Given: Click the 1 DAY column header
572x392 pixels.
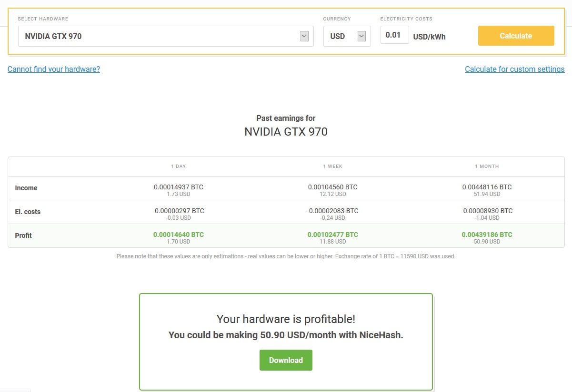Looking at the screenshot, I should 179,167.
